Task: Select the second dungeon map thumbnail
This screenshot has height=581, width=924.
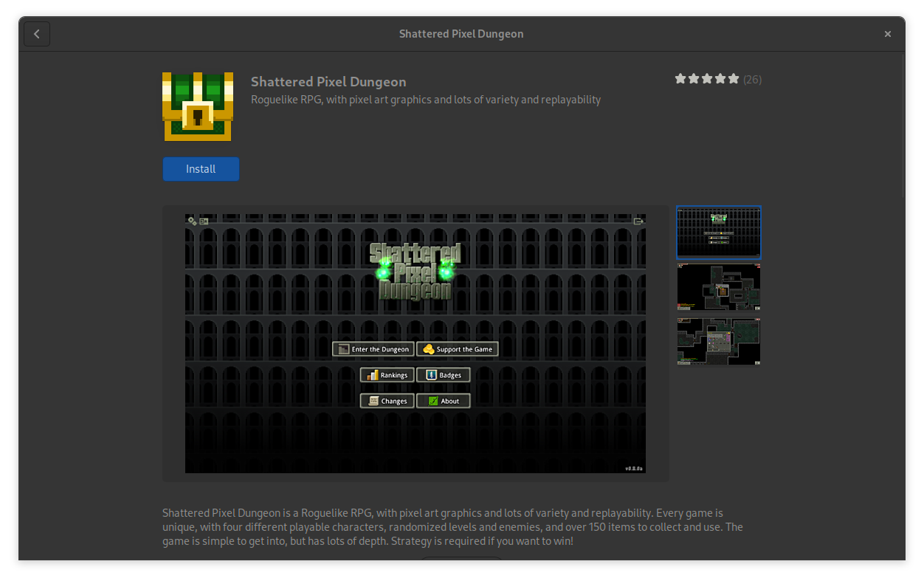Action: pyautogui.click(x=719, y=287)
